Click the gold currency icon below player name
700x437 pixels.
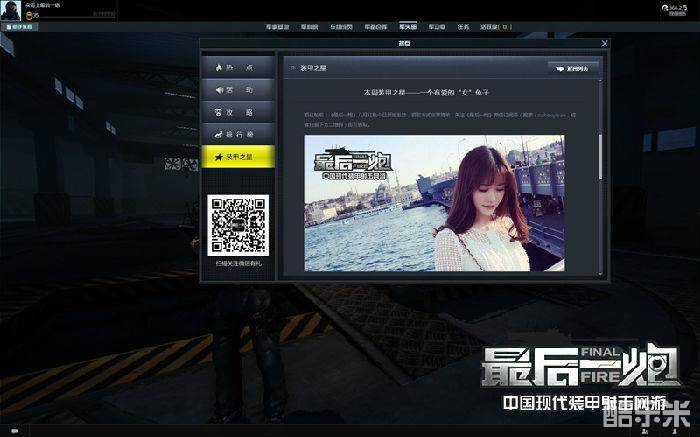pyautogui.click(x=30, y=16)
